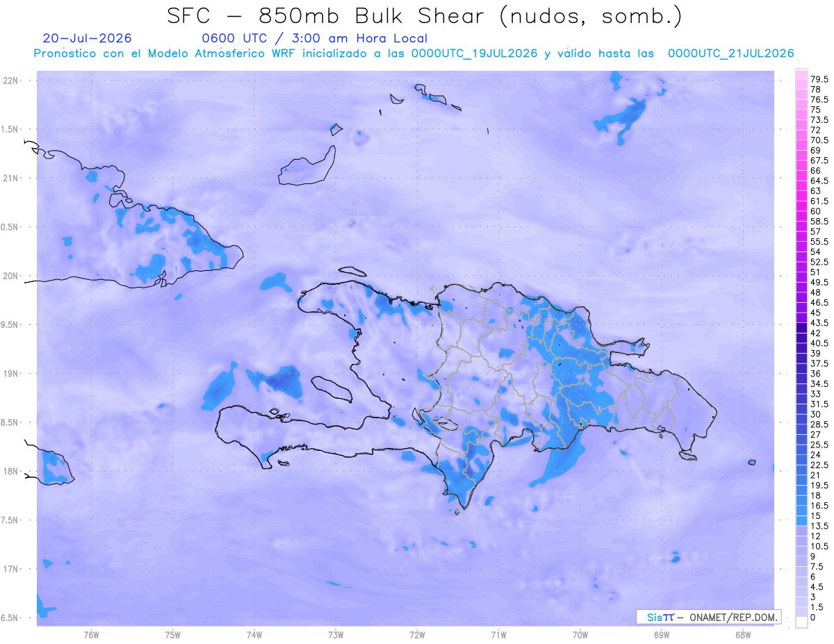Click the color scale value '4.5'

coord(817,586)
